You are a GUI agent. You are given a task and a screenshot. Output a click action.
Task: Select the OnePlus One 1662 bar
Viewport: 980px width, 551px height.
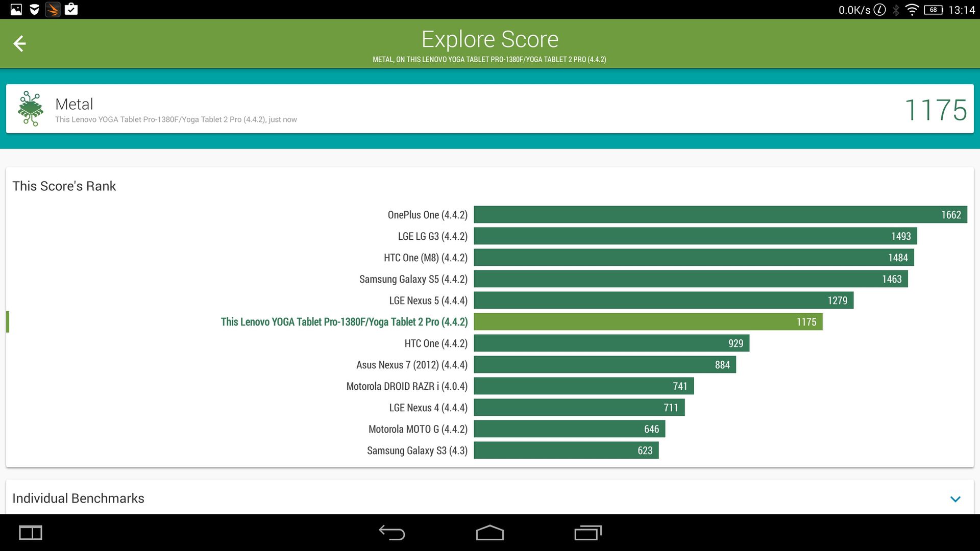720,215
